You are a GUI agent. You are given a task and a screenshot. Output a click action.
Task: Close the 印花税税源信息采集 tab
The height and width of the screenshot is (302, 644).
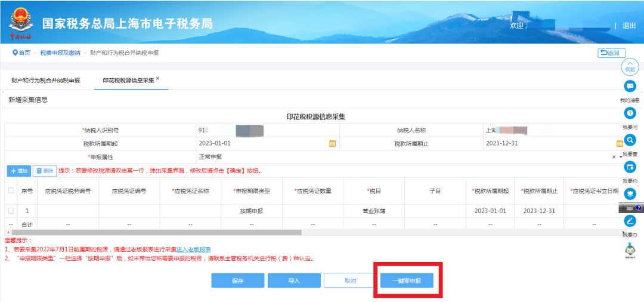157,78
